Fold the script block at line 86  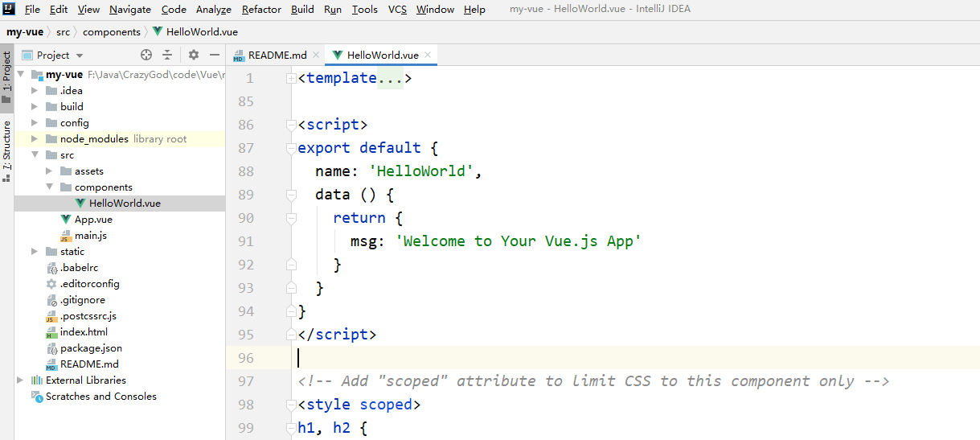click(x=291, y=125)
